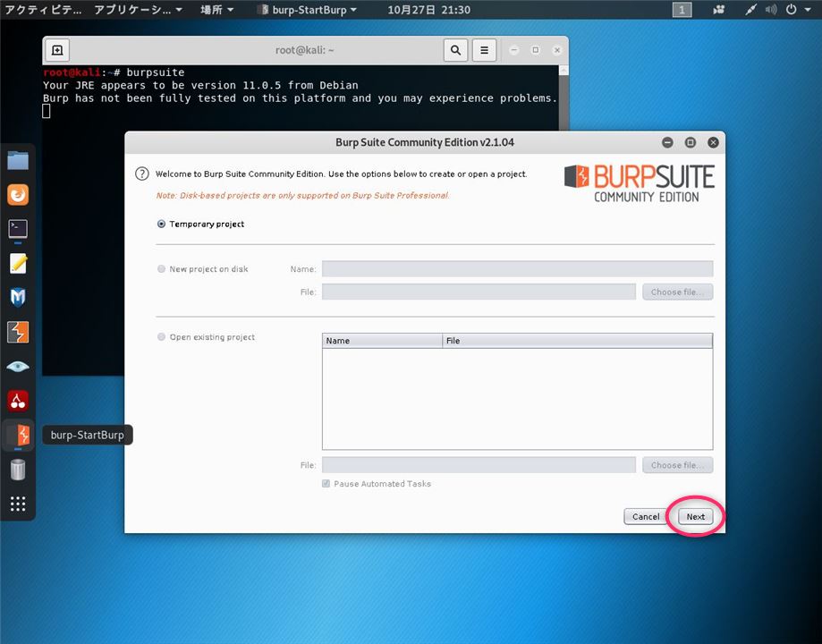Open the volume speaker tray icon
This screenshot has width=822, height=644.
(771, 10)
